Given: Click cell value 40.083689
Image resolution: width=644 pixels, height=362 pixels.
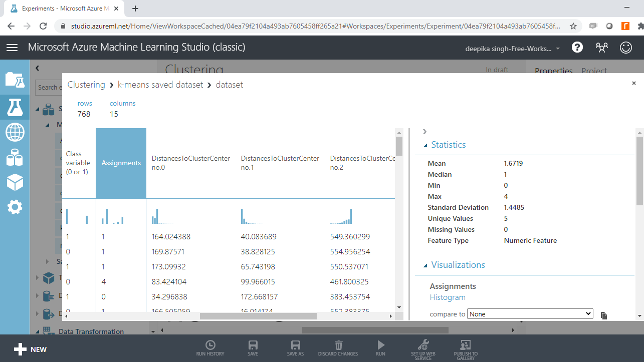Looking at the screenshot, I should (x=259, y=236).
